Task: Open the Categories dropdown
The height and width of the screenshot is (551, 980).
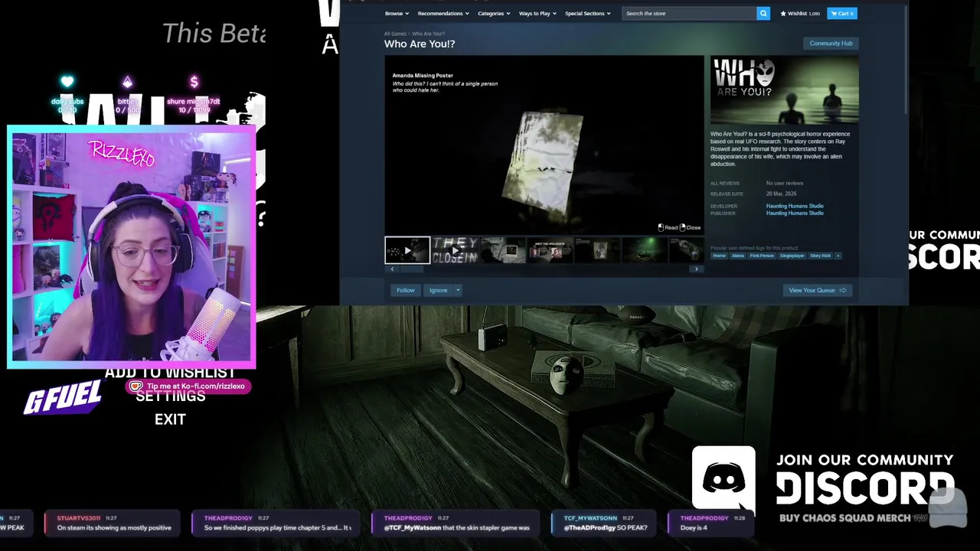Action: click(494, 13)
